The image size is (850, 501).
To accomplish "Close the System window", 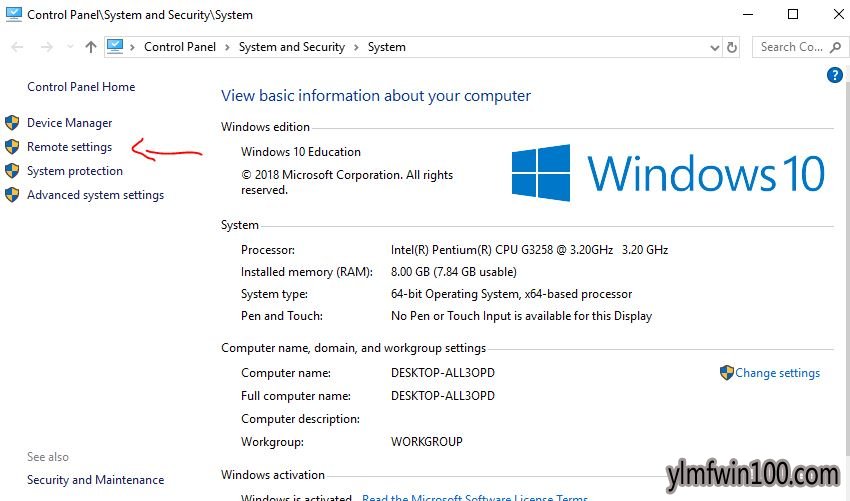I will pyautogui.click(x=838, y=14).
